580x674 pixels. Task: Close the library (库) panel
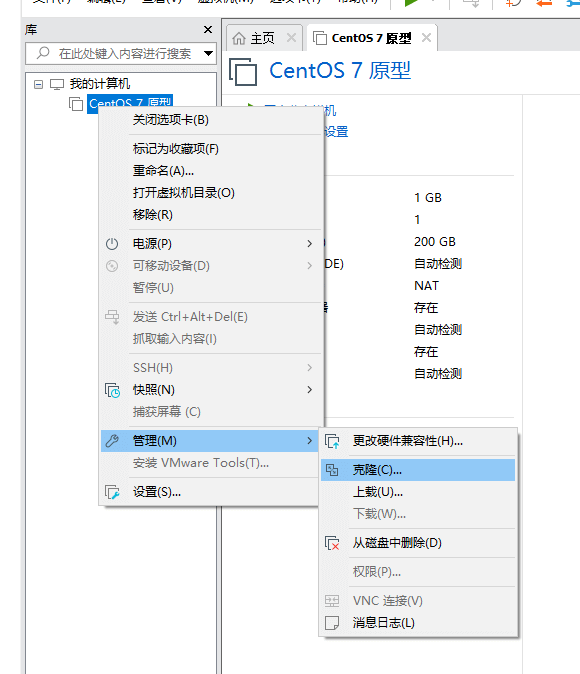tap(208, 30)
